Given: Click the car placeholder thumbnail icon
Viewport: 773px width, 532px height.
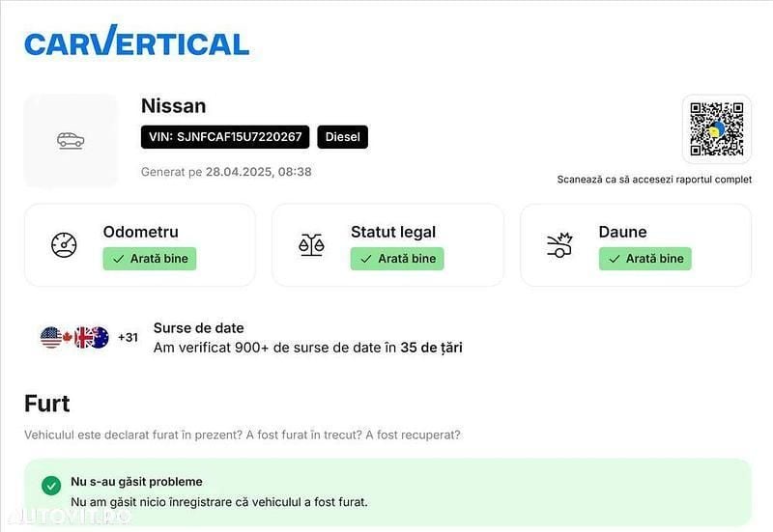Looking at the screenshot, I should click(x=71, y=140).
